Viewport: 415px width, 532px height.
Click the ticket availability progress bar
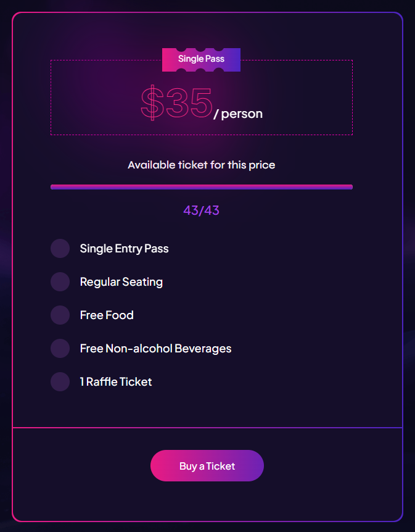[x=201, y=187]
